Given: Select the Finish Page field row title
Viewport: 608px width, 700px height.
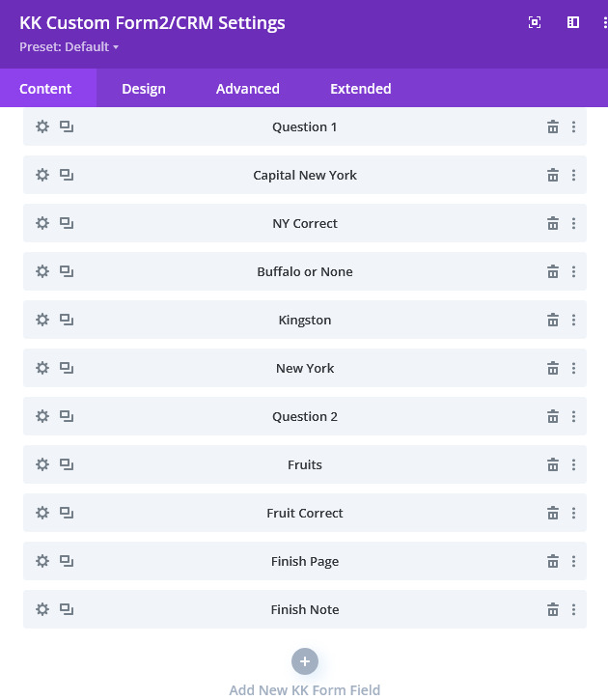Looking at the screenshot, I should point(305,561).
